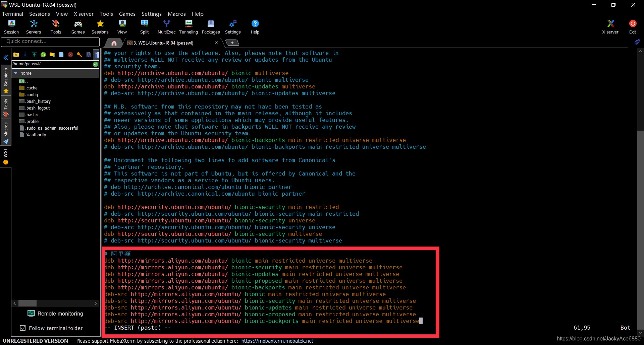
Task: Click the Quick connect input field
Action: pyautogui.click(x=50, y=42)
